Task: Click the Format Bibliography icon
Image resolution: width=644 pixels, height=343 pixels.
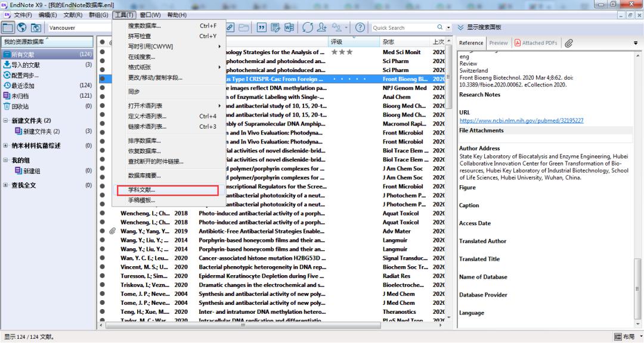Action: point(275,27)
